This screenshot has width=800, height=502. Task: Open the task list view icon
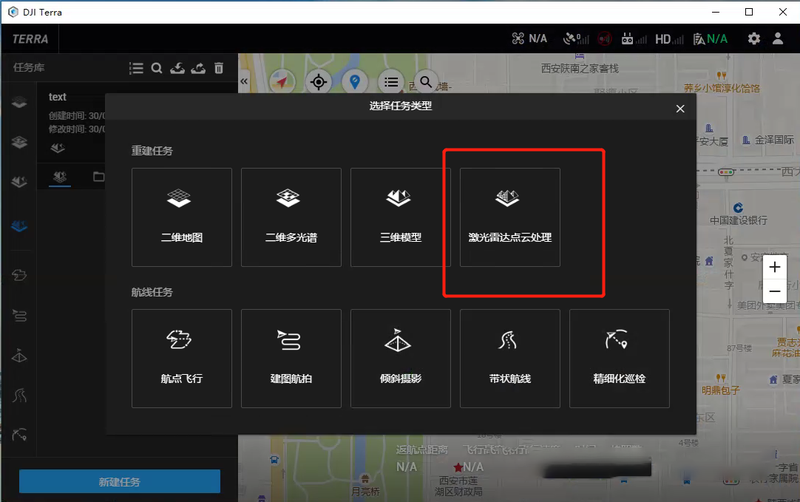(136, 68)
